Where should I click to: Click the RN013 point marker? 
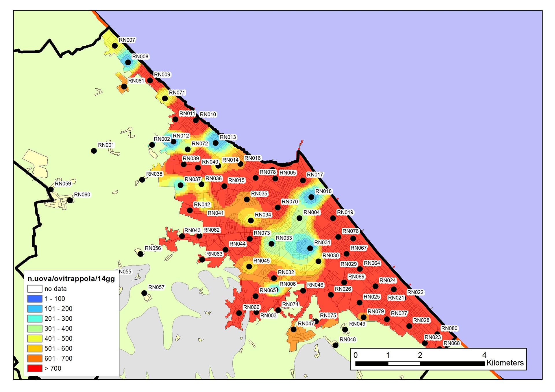(216, 143)
